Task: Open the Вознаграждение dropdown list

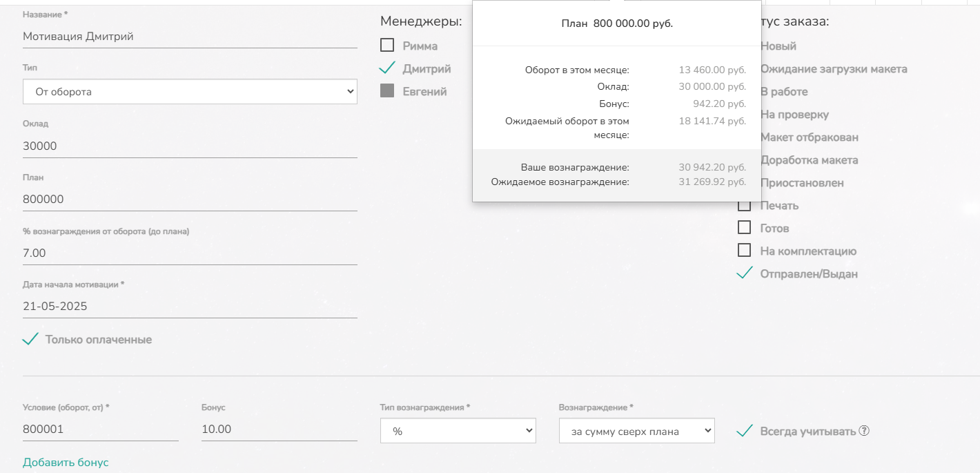Action: pos(636,431)
